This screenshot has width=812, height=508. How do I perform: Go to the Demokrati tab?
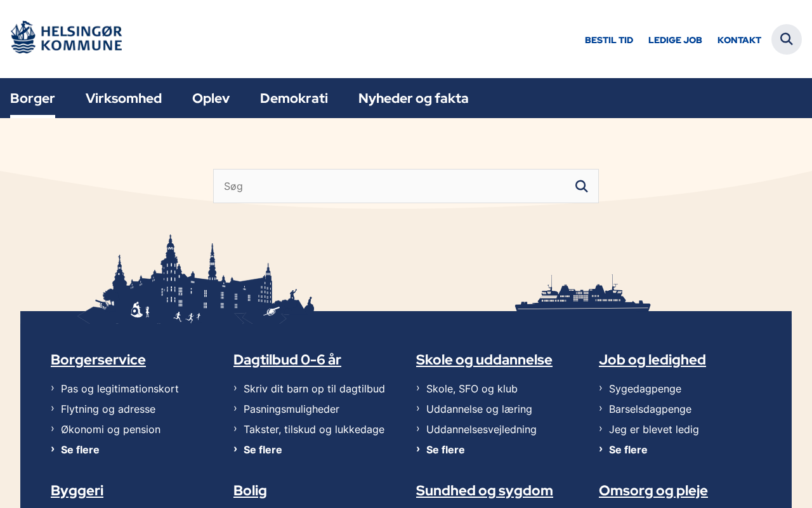pos(294,98)
